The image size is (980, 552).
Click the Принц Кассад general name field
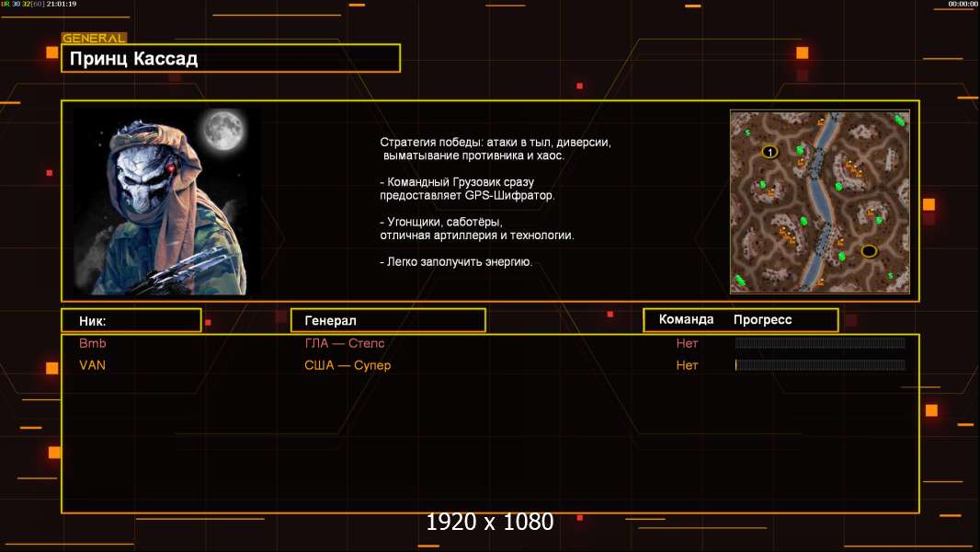(x=231, y=58)
